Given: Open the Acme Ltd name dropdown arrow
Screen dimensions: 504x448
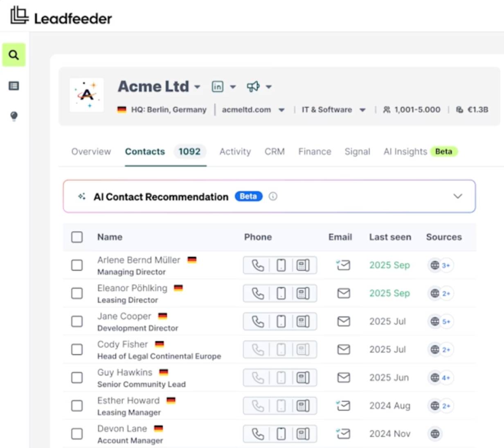Looking at the screenshot, I should 197,87.
